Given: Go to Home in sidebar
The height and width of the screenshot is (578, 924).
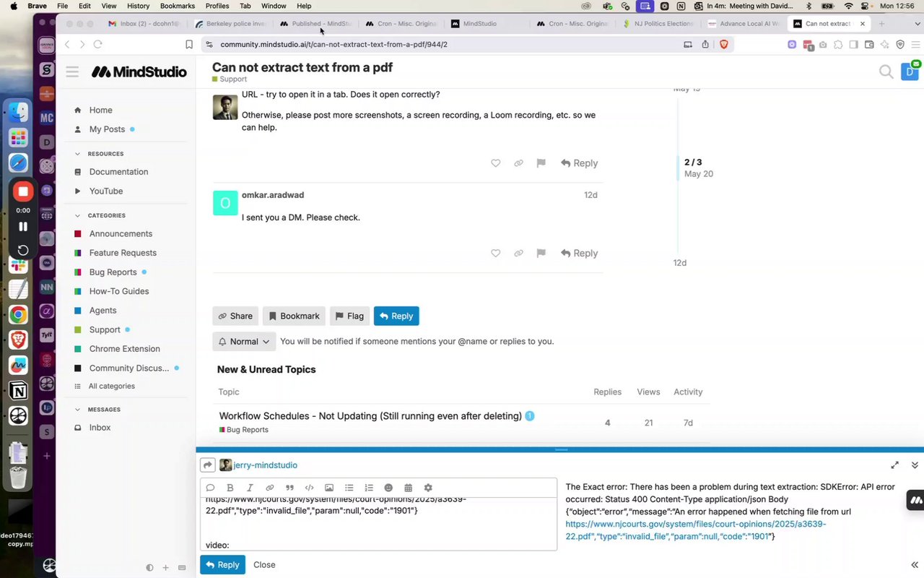Looking at the screenshot, I should click(x=100, y=111).
